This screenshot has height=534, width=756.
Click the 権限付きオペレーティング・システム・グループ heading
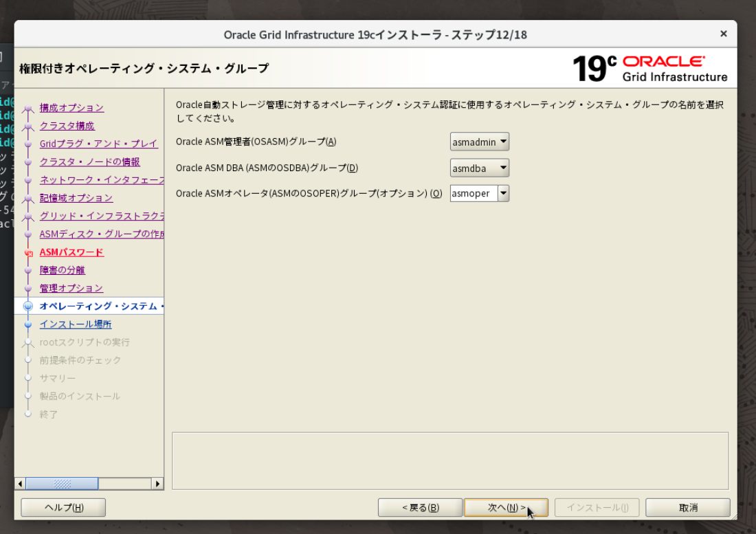[x=144, y=69]
